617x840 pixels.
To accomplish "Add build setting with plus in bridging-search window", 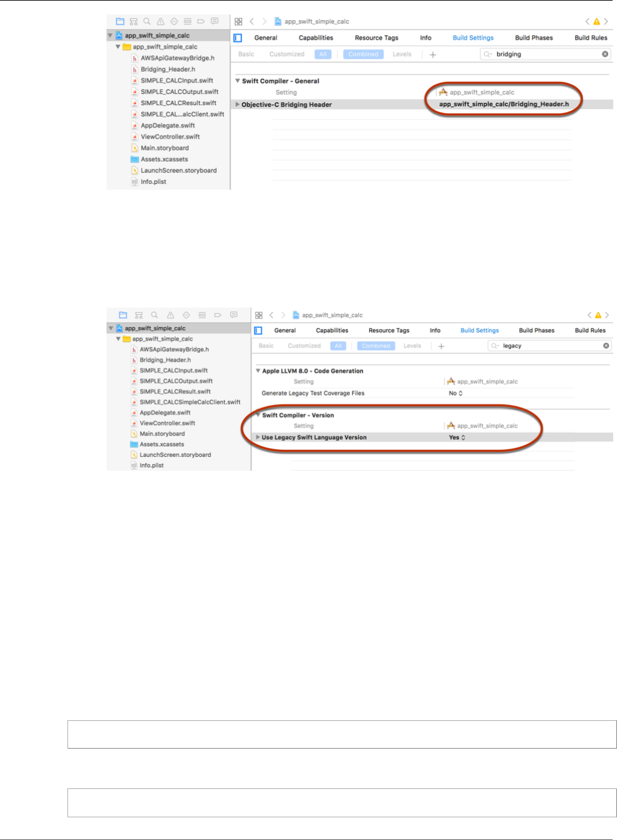I will coord(433,55).
